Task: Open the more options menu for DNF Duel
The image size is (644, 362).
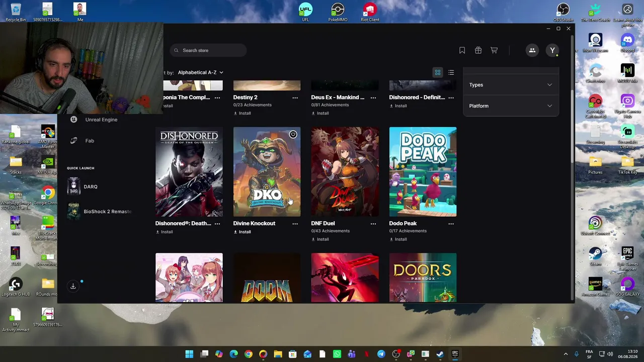Action: pyautogui.click(x=373, y=224)
